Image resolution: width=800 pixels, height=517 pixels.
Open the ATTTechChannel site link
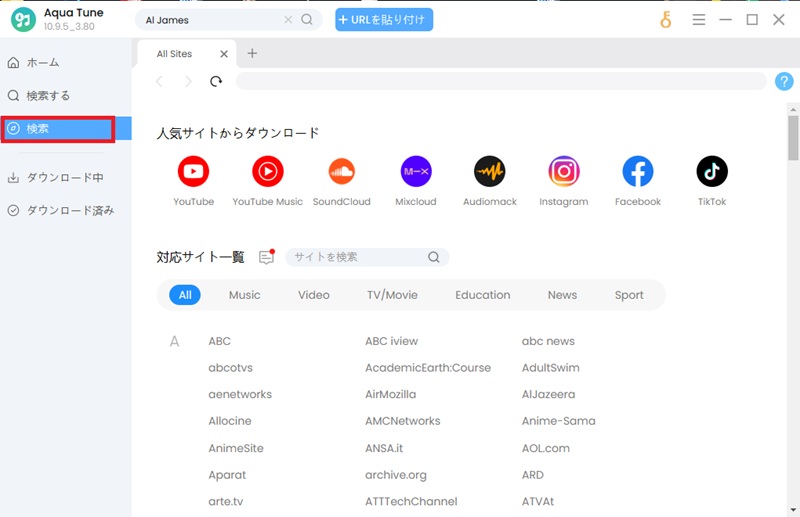click(411, 501)
